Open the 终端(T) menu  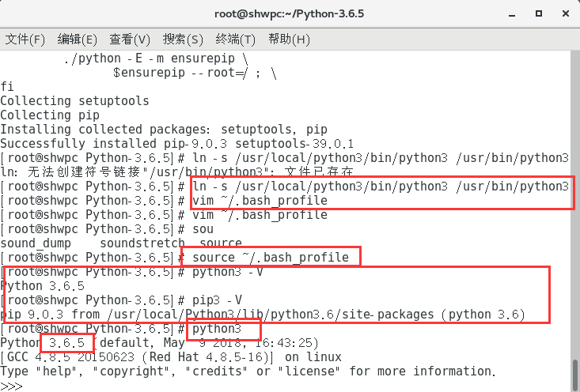235,40
